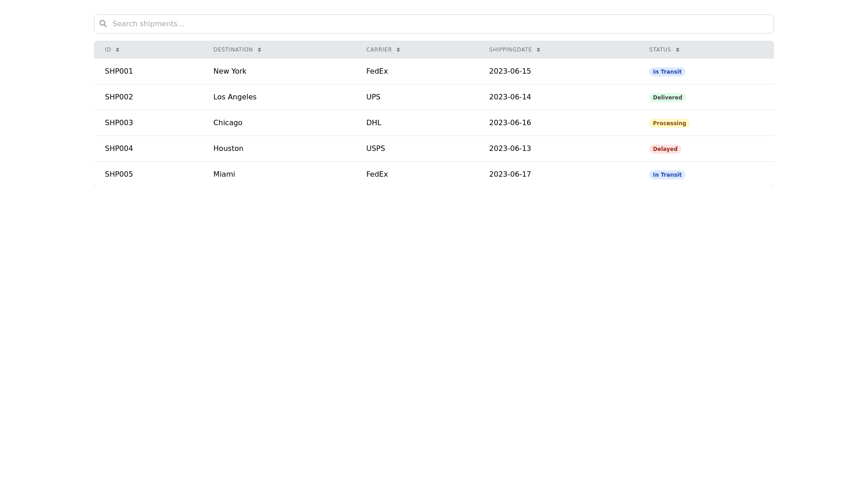Click the Destination column sort arrows
Screen dimensions: 868x488
click(259, 50)
